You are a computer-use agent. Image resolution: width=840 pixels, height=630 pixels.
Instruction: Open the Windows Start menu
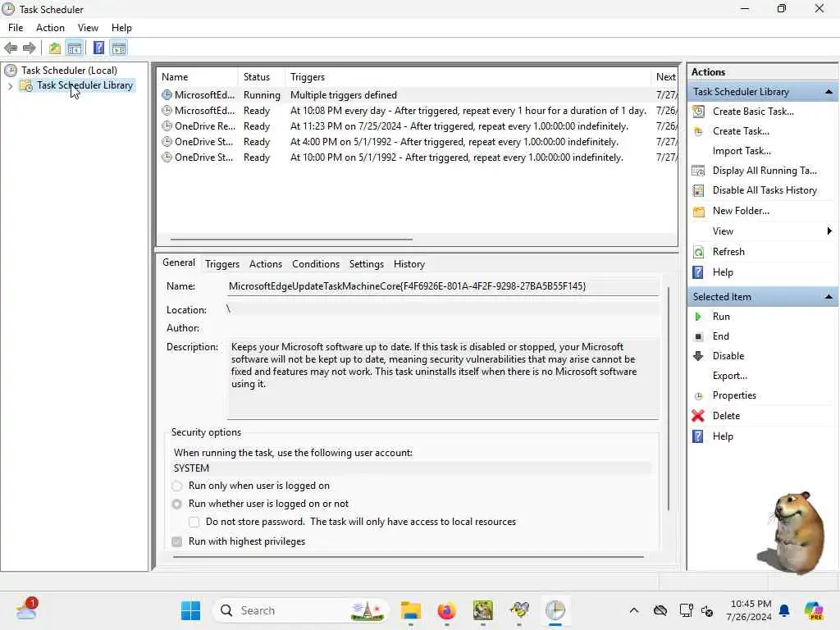pos(190,610)
